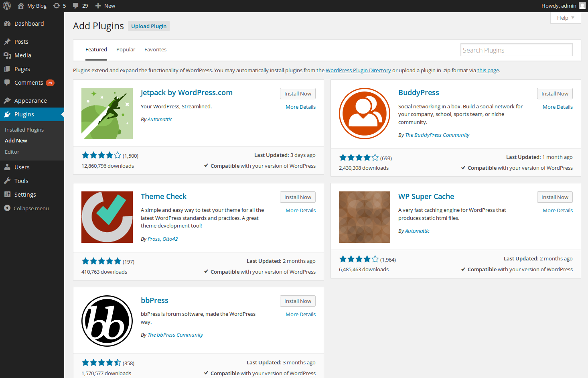Click the Theme Check plugin icon
The height and width of the screenshot is (378, 588).
tap(107, 217)
